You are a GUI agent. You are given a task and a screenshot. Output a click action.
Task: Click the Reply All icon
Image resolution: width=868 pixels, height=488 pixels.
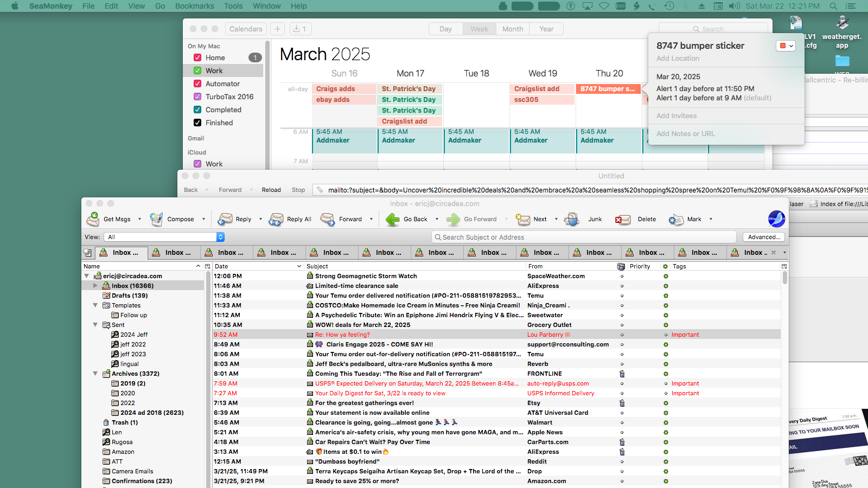(x=276, y=219)
